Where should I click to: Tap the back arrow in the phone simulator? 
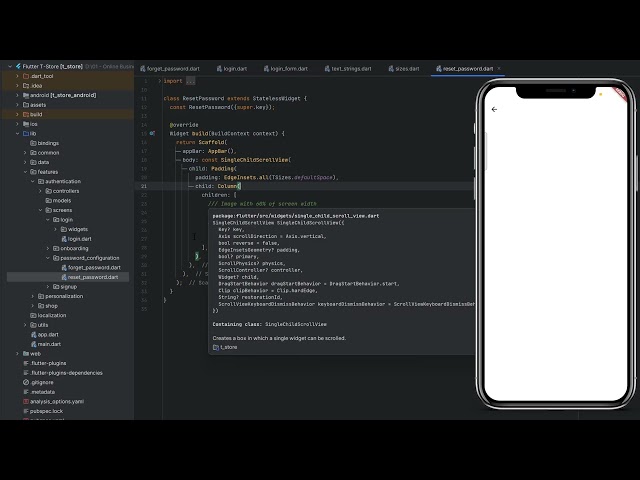(494, 109)
